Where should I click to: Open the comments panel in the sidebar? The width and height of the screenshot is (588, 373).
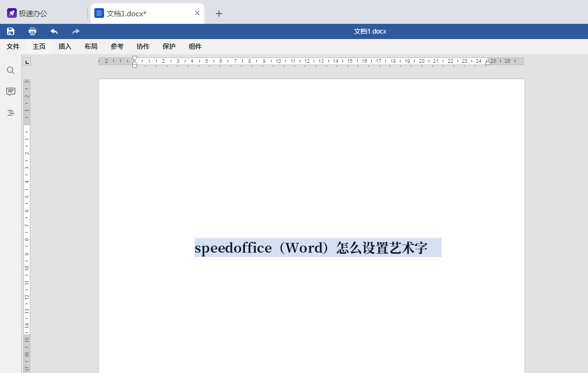11,92
